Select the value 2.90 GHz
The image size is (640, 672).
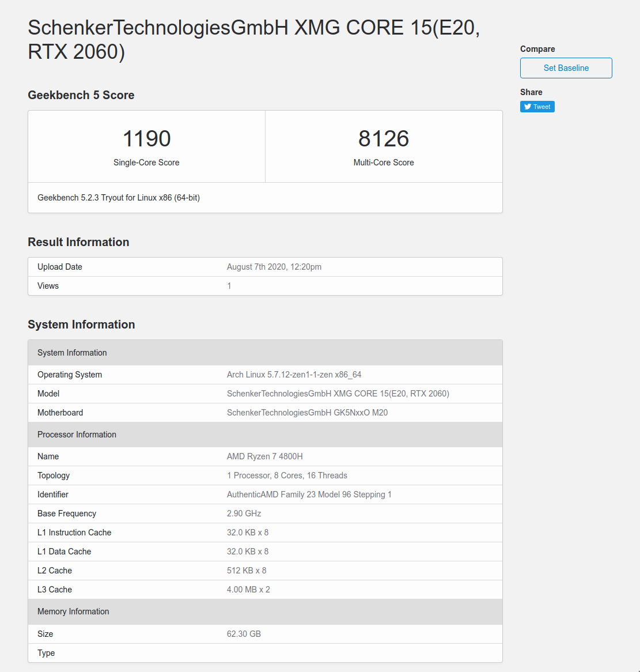click(244, 514)
